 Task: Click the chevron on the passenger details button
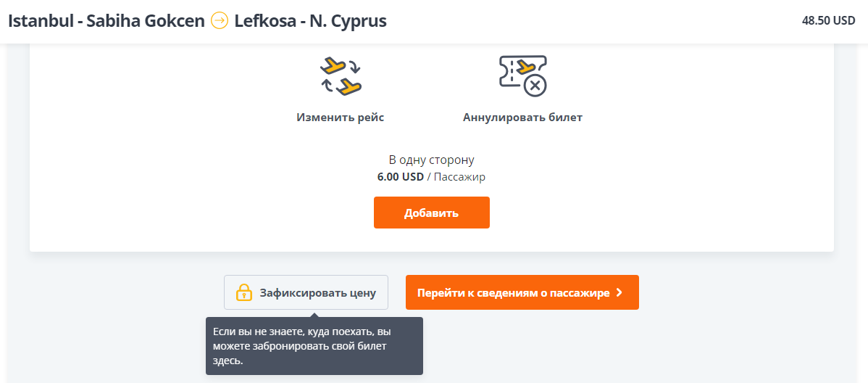click(619, 292)
